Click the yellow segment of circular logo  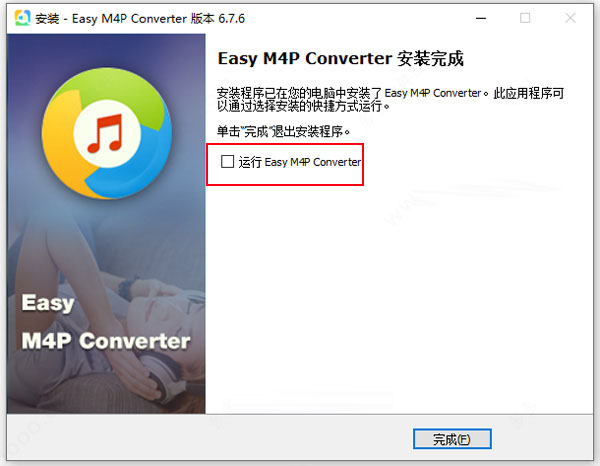pos(63,149)
